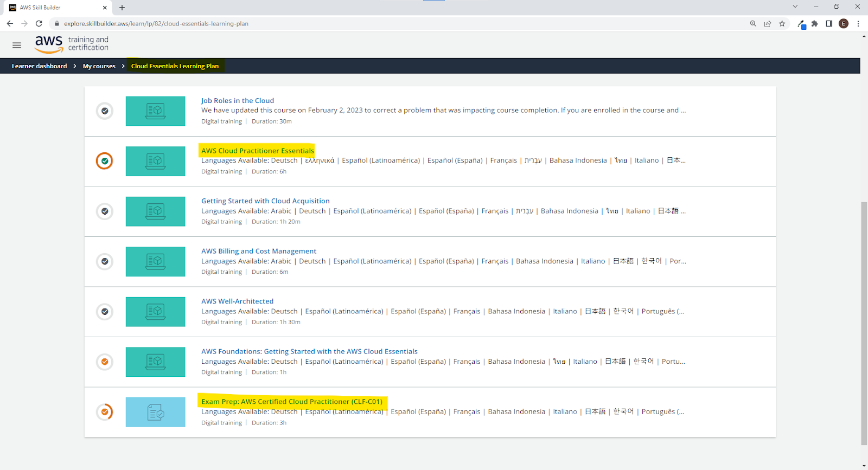Click the zoom magnifier icon in address bar
The width and height of the screenshot is (868, 470).
coord(753,23)
